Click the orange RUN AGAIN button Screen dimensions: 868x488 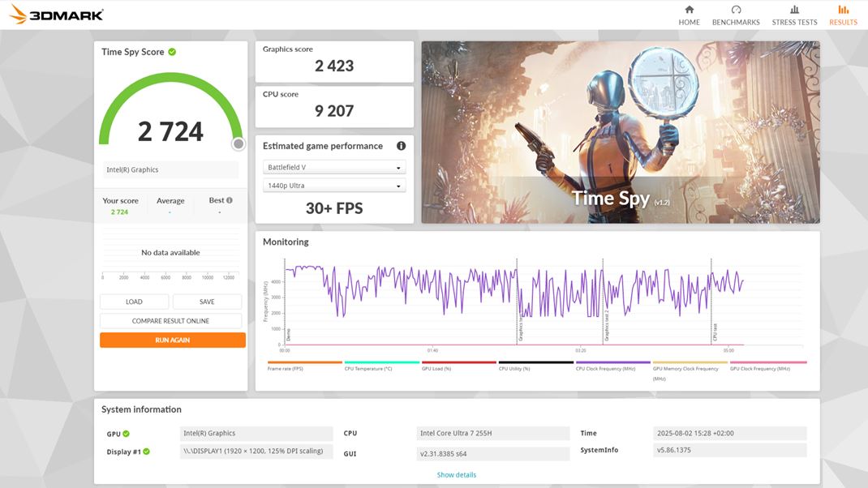(x=173, y=340)
